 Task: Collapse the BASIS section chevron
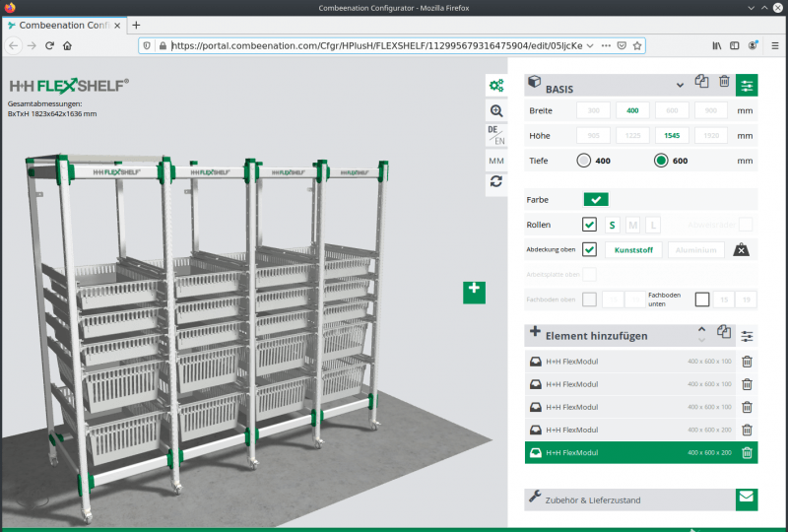680,85
